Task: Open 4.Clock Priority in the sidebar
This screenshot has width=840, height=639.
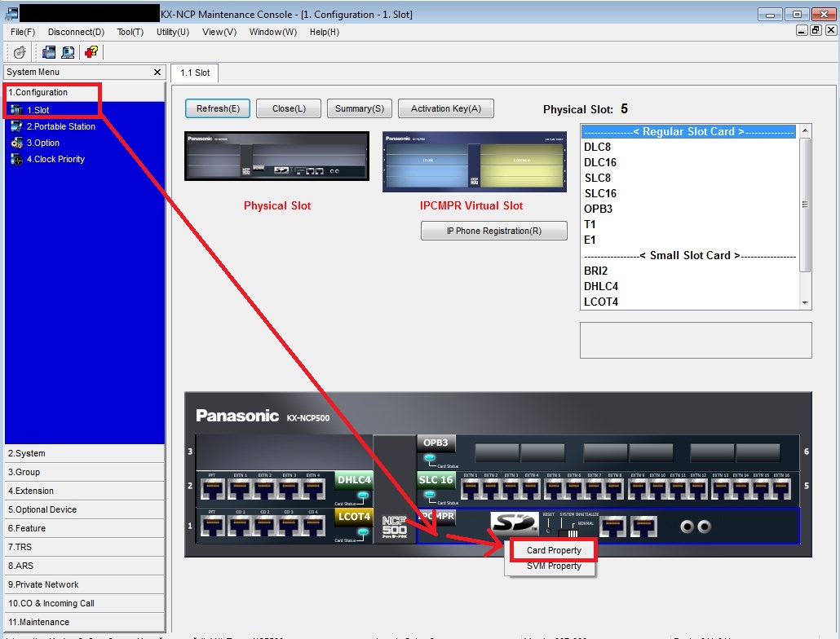Action: coord(55,159)
